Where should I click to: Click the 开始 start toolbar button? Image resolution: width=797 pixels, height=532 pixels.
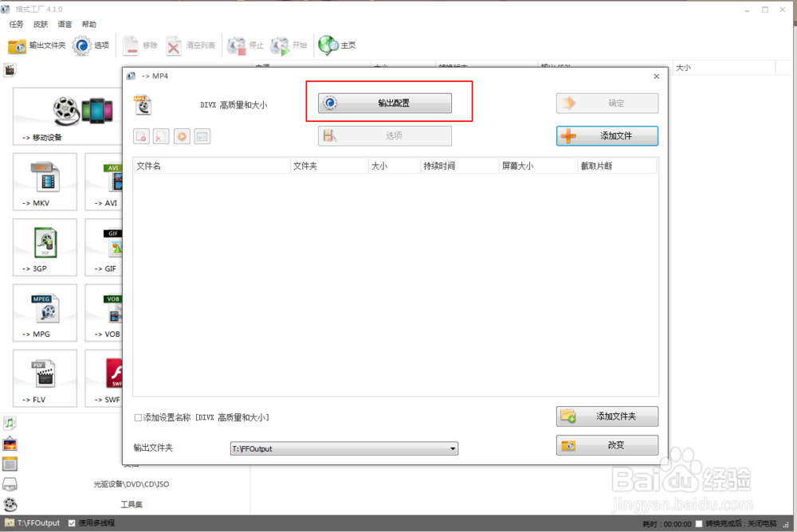289,45
